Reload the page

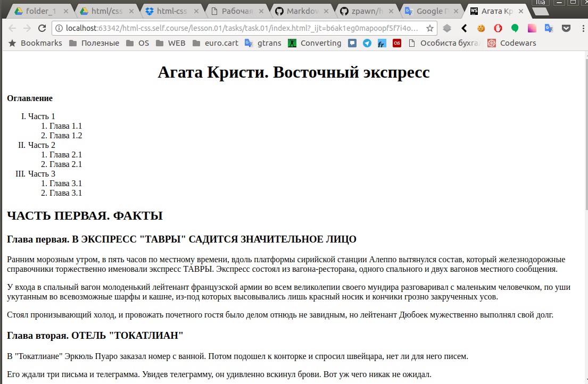pos(41,28)
